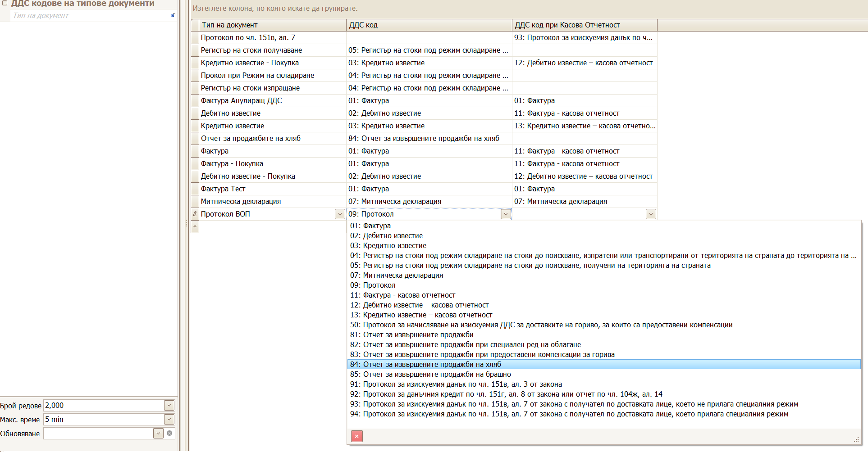Focus the Тип на документ filter field

pos(90,15)
